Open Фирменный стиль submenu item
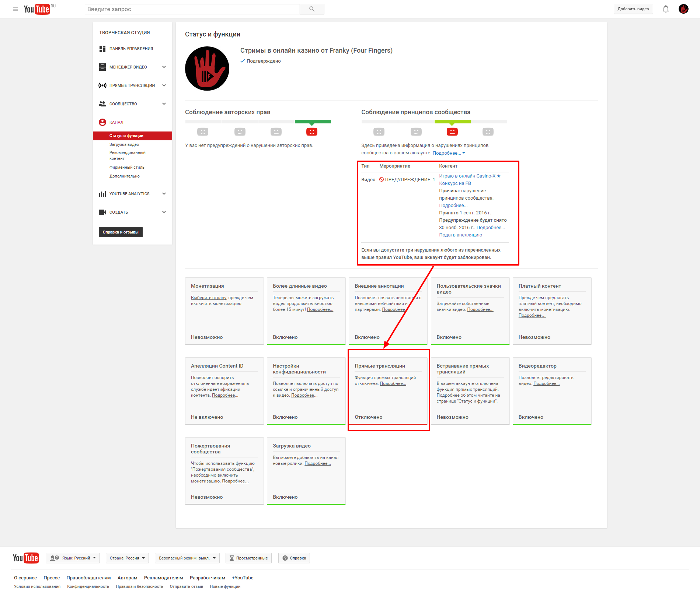This screenshot has width=700, height=600. [127, 168]
